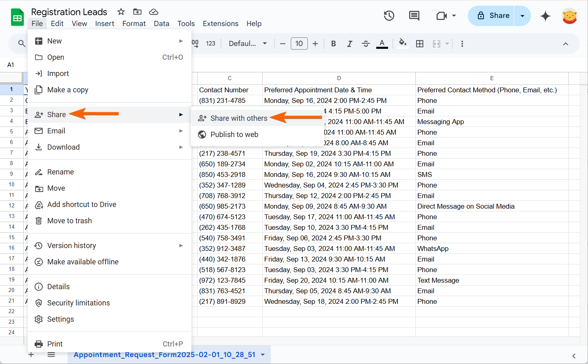Open the comments panel icon
The width and height of the screenshot is (588, 364).
[x=414, y=16]
